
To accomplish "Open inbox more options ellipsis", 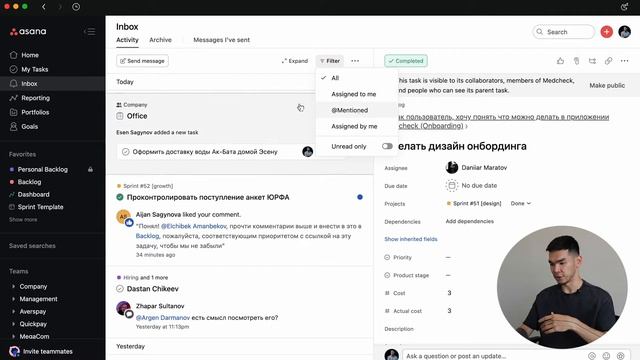I will (x=355, y=61).
